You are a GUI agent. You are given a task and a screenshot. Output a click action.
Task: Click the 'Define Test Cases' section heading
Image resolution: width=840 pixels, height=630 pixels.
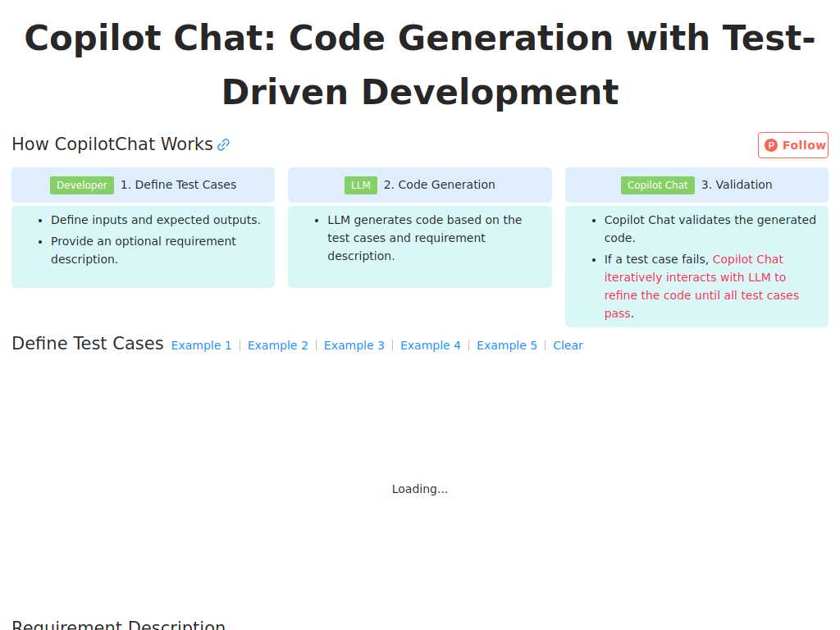[x=88, y=344]
